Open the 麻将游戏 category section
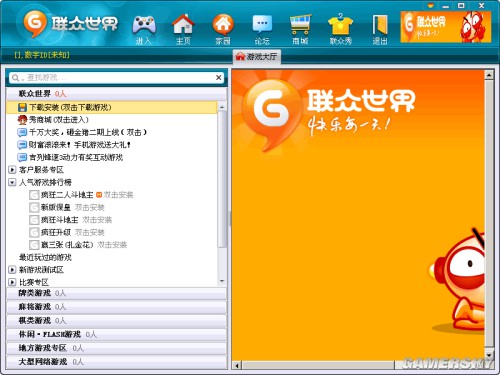This screenshot has width=500, height=375. click(116, 307)
